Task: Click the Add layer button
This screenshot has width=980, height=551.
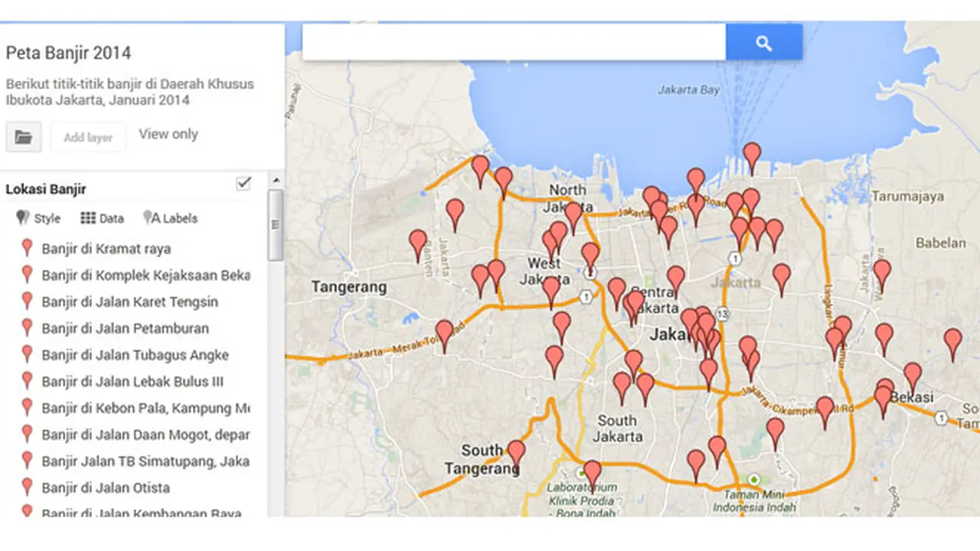Action: [88, 137]
